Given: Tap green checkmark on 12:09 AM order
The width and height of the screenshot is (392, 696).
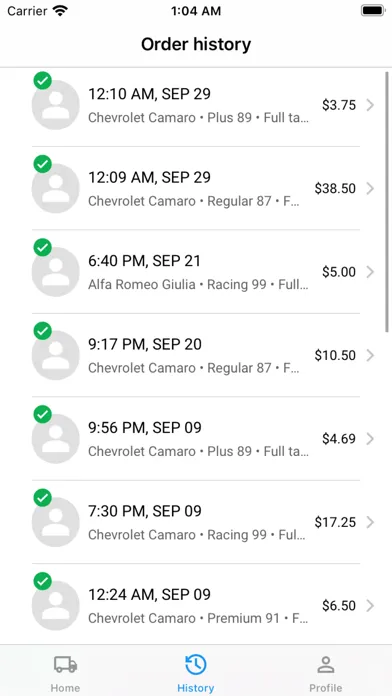Looking at the screenshot, I should [x=43, y=164].
